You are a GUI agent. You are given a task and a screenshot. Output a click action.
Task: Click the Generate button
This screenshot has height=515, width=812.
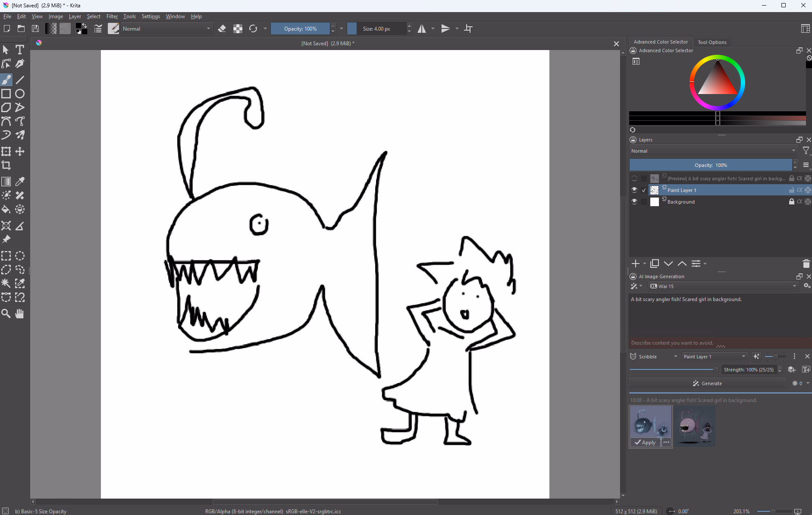click(x=707, y=383)
